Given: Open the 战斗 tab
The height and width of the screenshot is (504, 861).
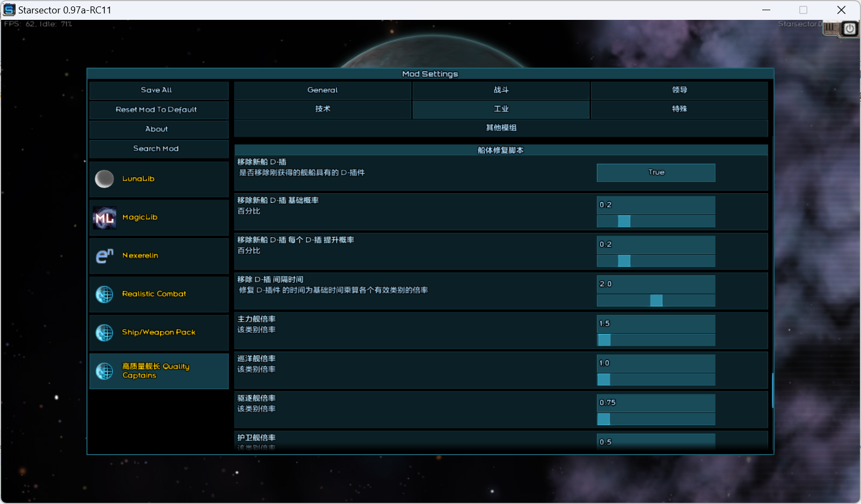Looking at the screenshot, I should pyautogui.click(x=501, y=90).
